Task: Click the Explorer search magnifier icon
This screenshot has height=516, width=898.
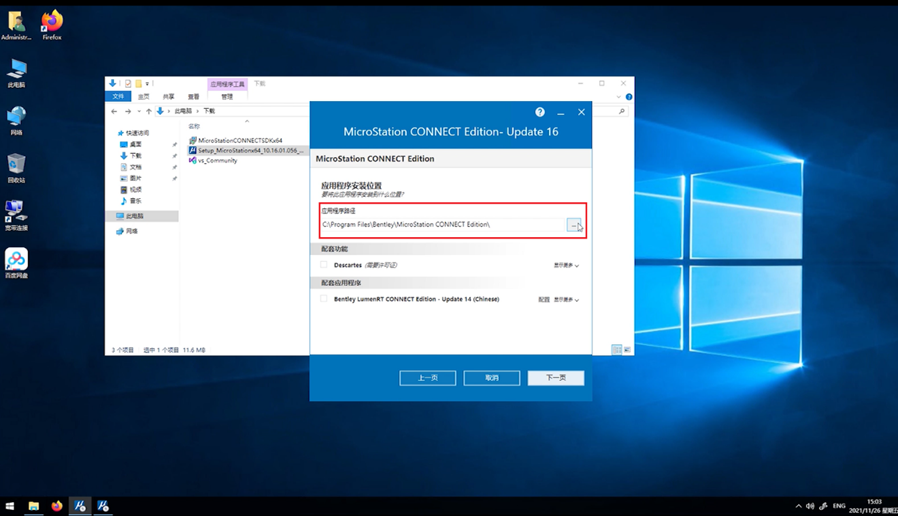Action: [x=622, y=111]
